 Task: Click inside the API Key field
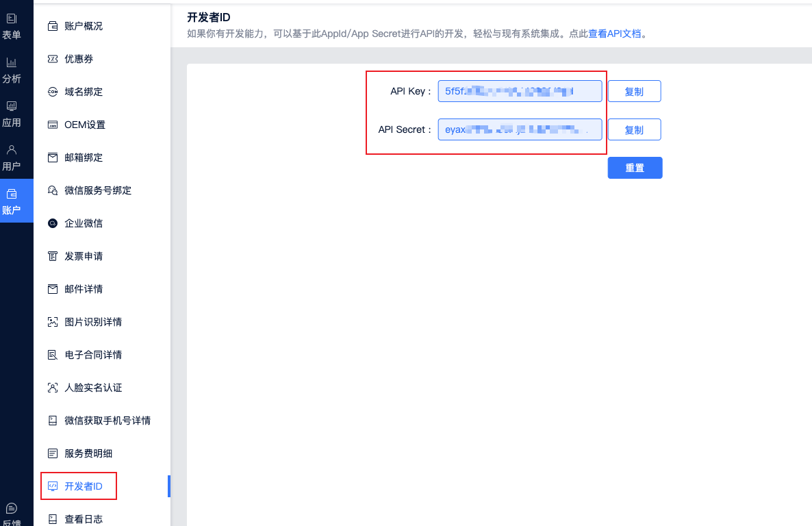(x=520, y=91)
